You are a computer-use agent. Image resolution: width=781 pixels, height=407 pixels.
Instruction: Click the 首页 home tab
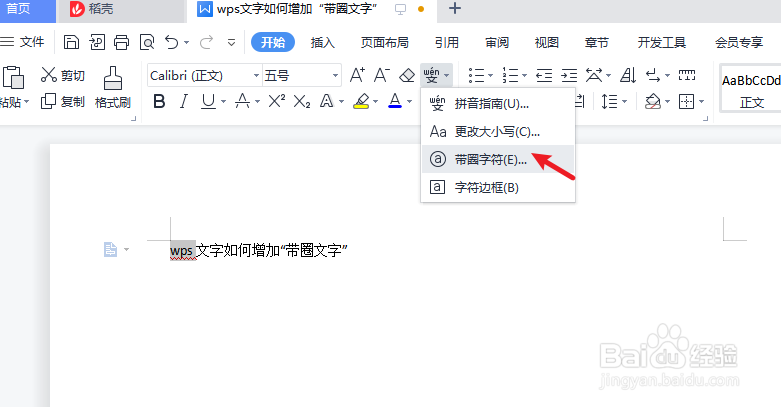tap(26, 10)
